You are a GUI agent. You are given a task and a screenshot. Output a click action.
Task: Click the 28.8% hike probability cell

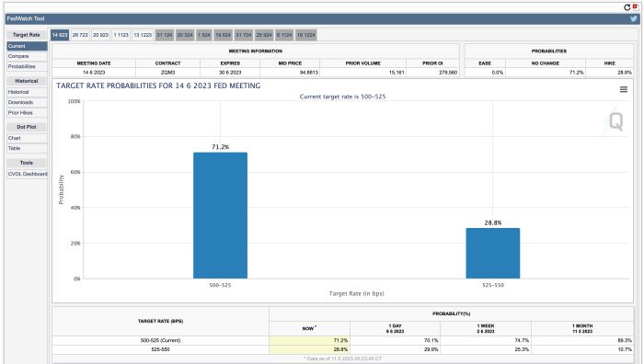point(609,73)
